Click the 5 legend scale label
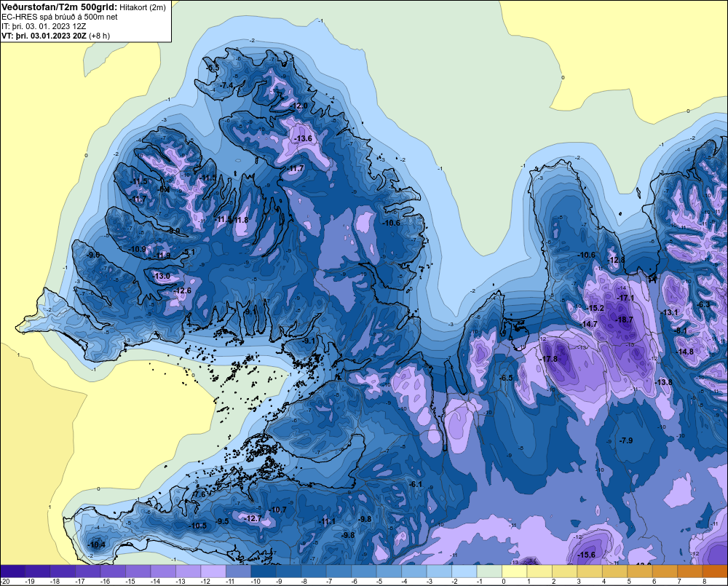The image size is (728, 586). (x=629, y=582)
